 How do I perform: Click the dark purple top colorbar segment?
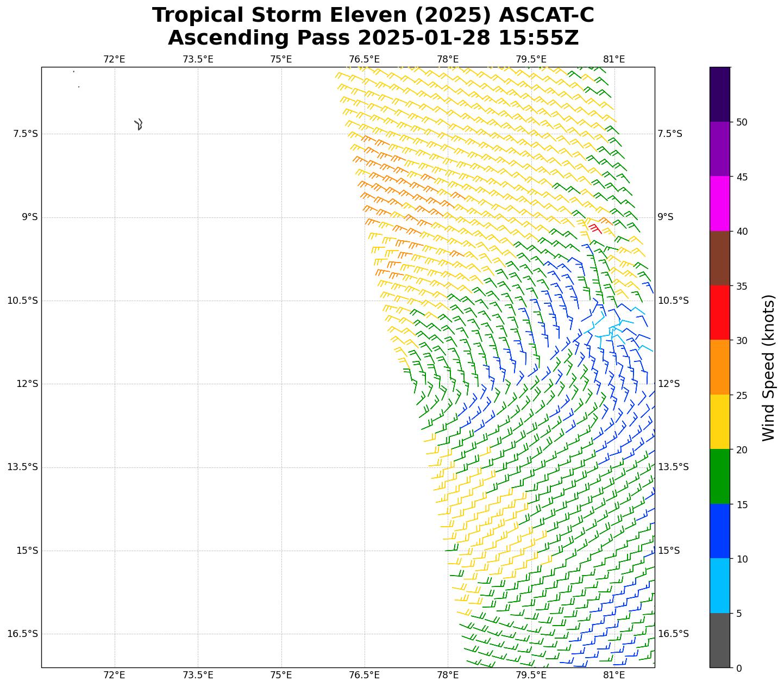pos(720,94)
